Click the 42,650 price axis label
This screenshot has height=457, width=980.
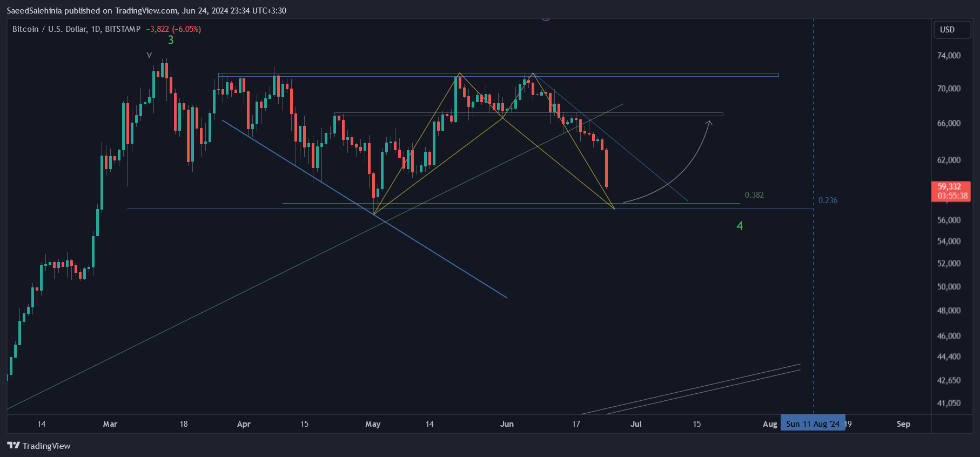click(949, 380)
